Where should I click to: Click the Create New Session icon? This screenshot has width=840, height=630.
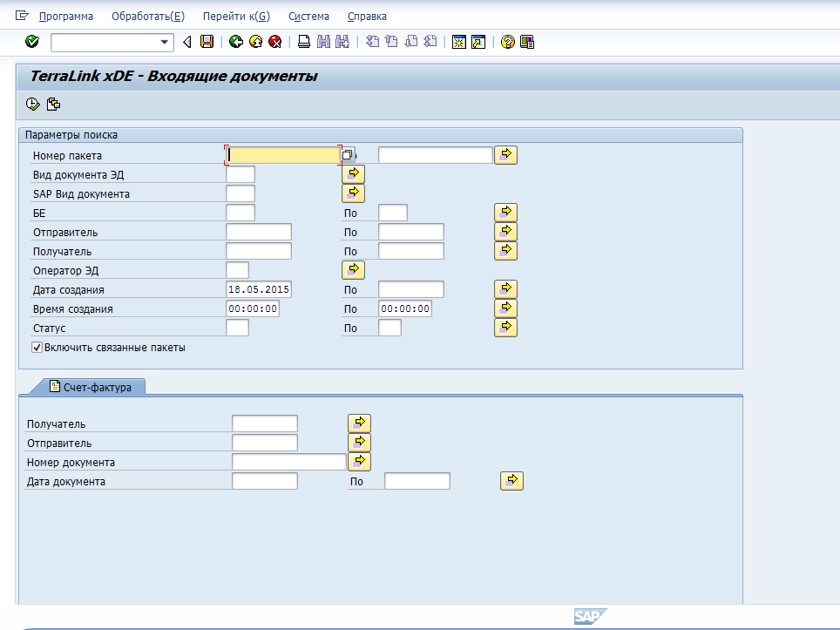click(459, 42)
